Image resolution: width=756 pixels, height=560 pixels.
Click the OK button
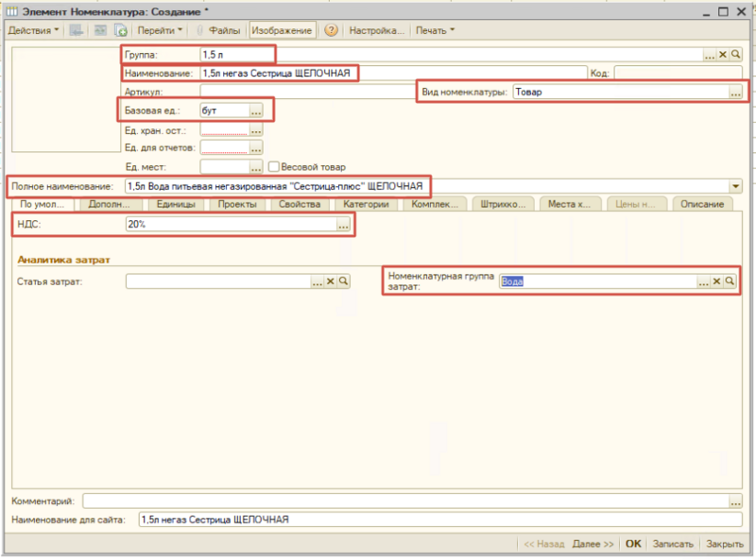point(633,544)
